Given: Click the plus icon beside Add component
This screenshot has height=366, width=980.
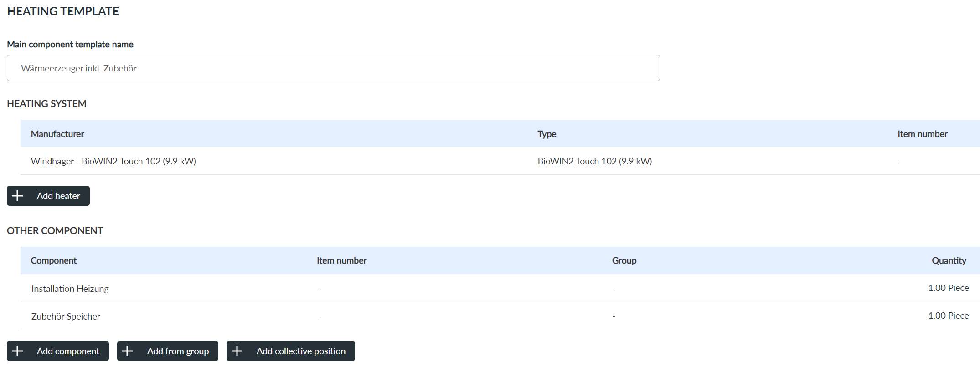Looking at the screenshot, I should click(17, 351).
